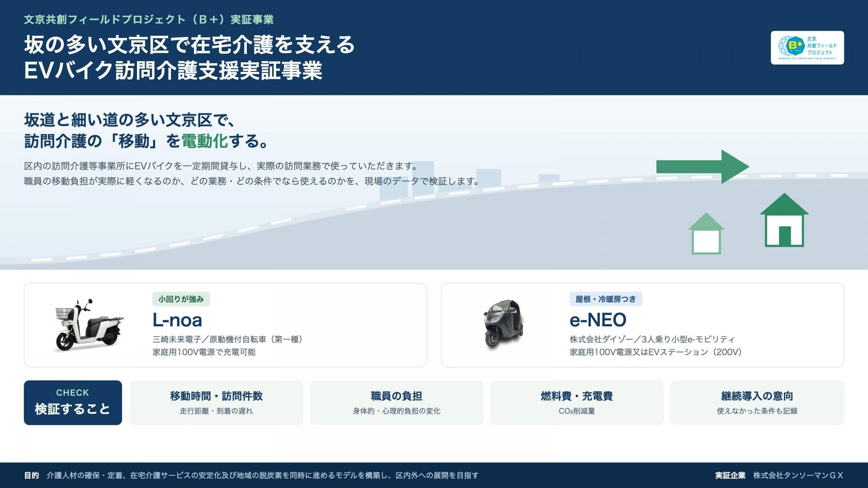868x488 pixels.
Task: Select the 小回りが強み tag
Action: click(x=181, y=299)
